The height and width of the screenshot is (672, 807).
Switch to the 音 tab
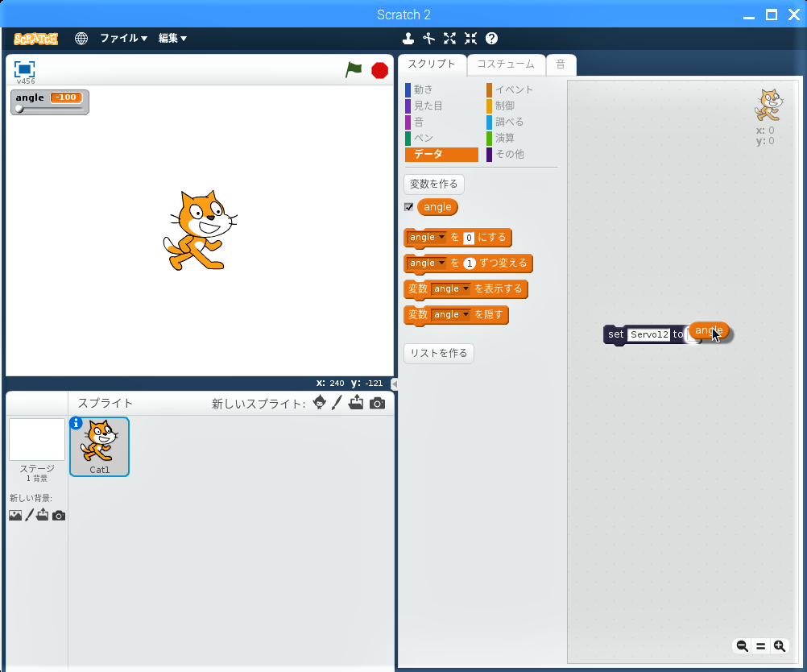point(561,64)
